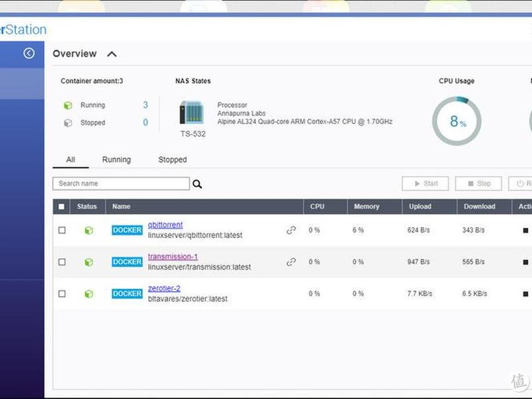Click the green Running cube icon in Overview
Image resolution: width=532 pixels, height=399 pixels.
pos(68,105)
